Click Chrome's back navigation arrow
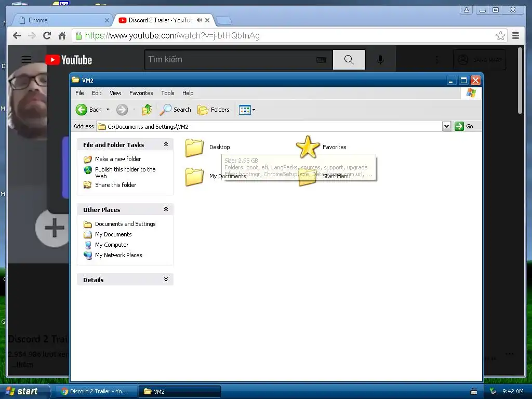Image resolution: width=532 pixels, height=399 pixels. [17, 36]
